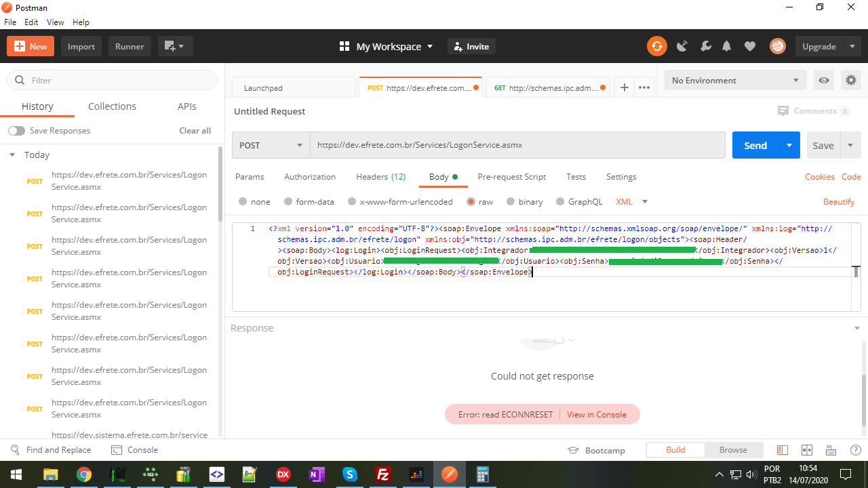Click the request URL input field

point(517,145)
